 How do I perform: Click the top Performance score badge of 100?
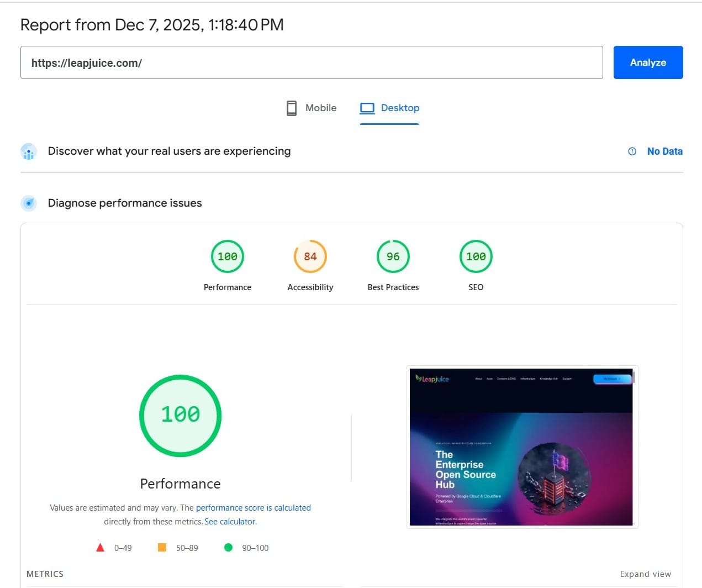[227, 256]
